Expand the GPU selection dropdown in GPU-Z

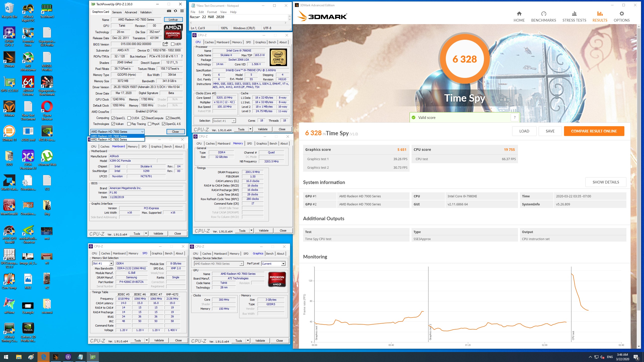pyautogui.click(x=117, y=131)
